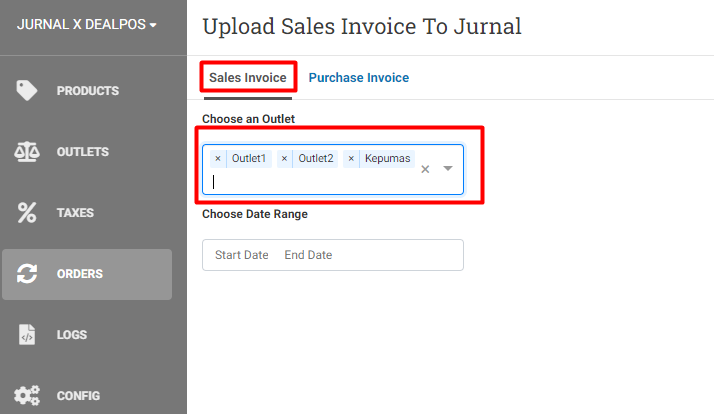Expand the outlet dropdown arrow
The width and height of the screenshot is (714, 414).
point(448,169)
